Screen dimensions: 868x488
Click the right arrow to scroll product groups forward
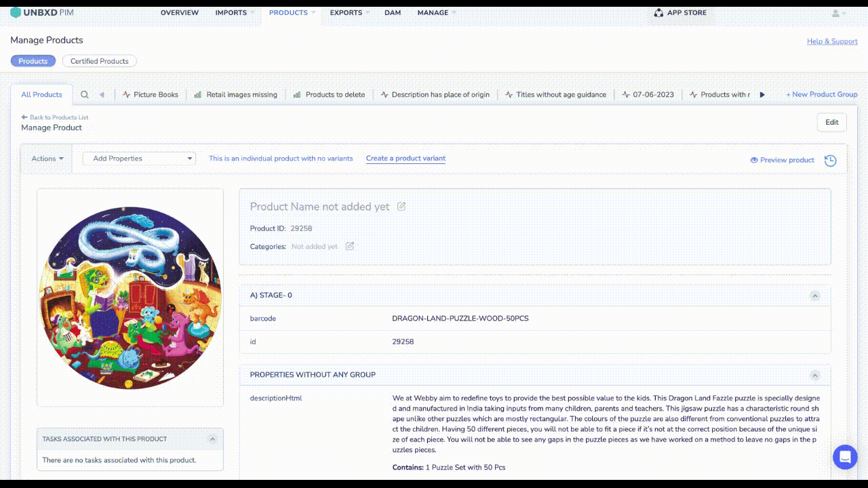[x=762, y=95]
